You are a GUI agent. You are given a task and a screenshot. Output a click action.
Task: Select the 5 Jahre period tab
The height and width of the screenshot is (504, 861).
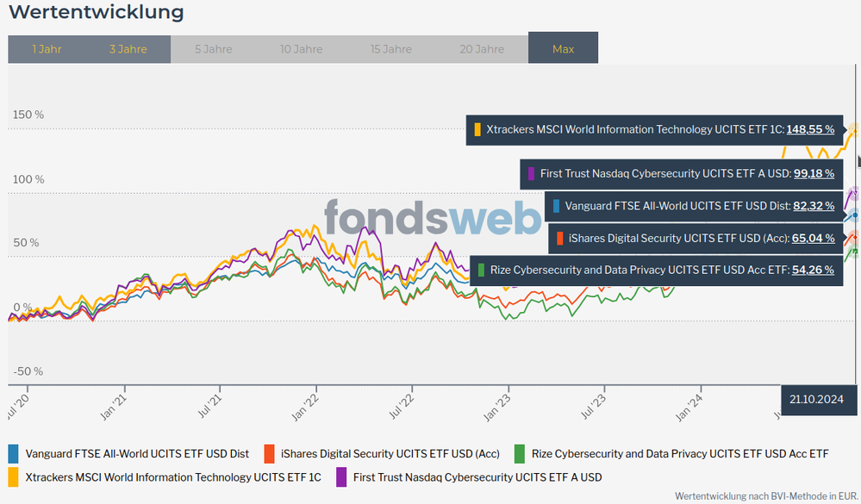pos(213,49)
